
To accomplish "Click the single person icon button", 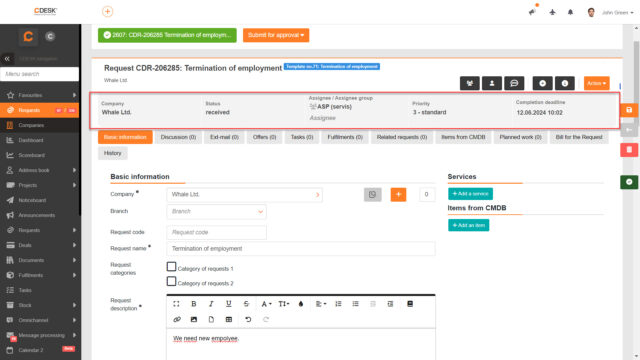I will click(492, 83).
